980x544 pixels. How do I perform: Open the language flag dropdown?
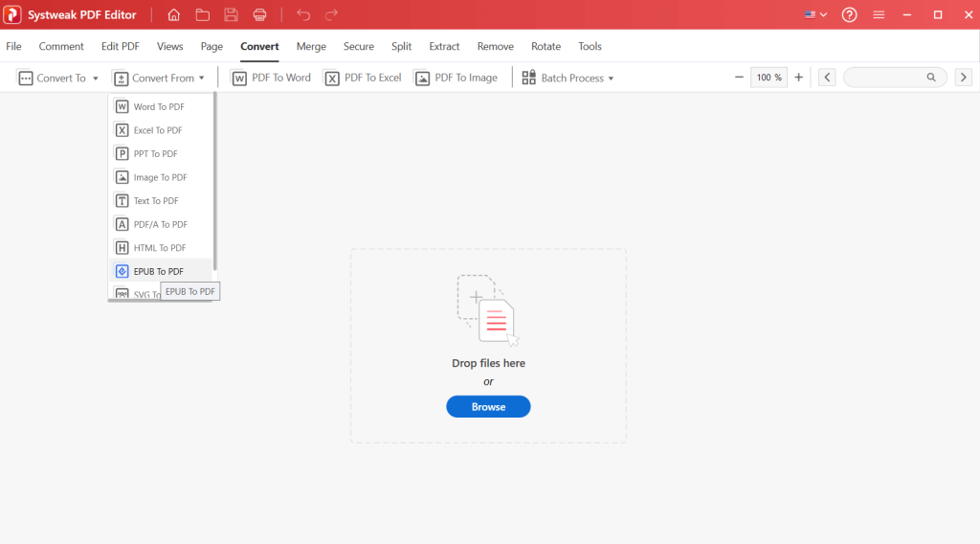point(815,15)
